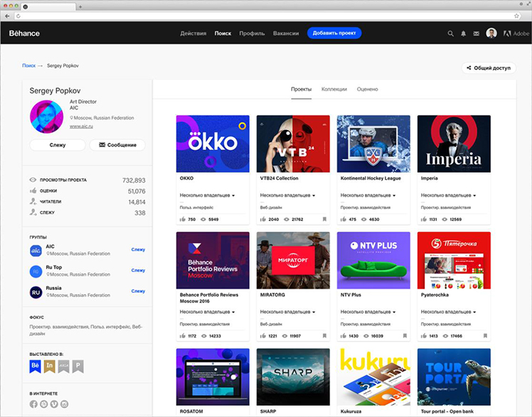Open Действия in top navigation
Viewport: 532px width, 417px height.
[193, 33]
